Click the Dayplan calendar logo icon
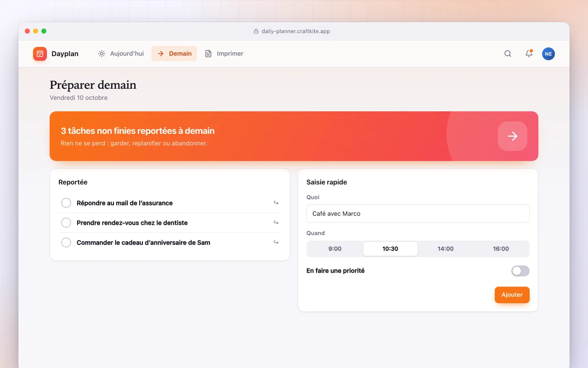 pyautogui.click(x=40, y=54)
